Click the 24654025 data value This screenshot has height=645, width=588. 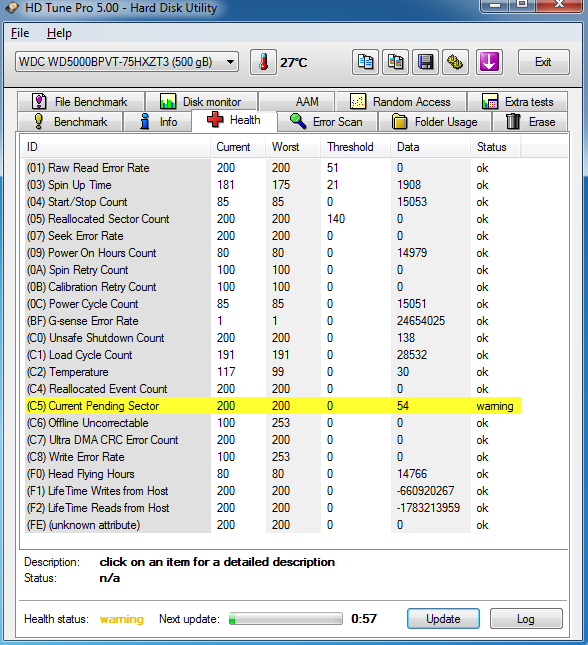(x=421, y=321)
